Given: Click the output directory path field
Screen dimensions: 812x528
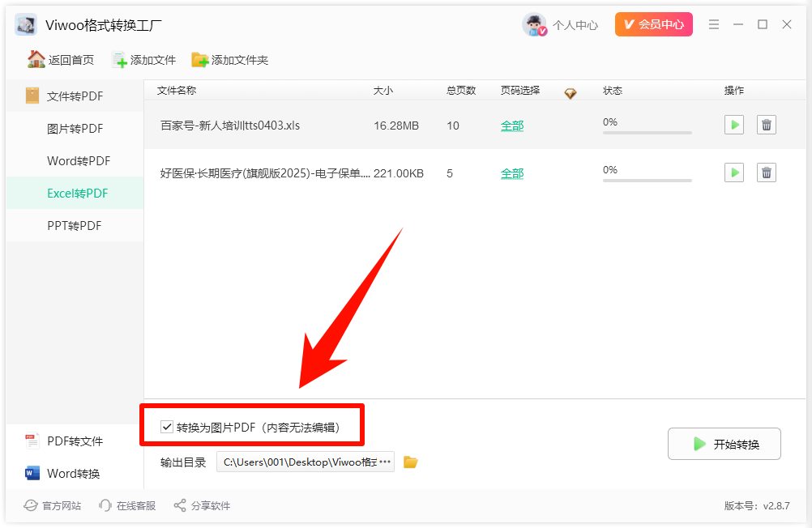Looking at the screenshot, I should pyautogui.click(x=305, y=462).
